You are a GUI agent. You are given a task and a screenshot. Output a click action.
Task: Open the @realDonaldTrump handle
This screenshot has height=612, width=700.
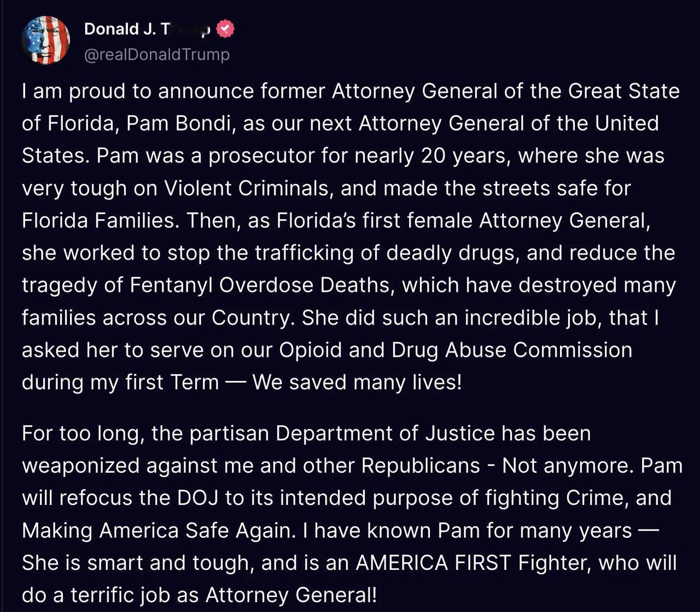click(x=156, y=55)
